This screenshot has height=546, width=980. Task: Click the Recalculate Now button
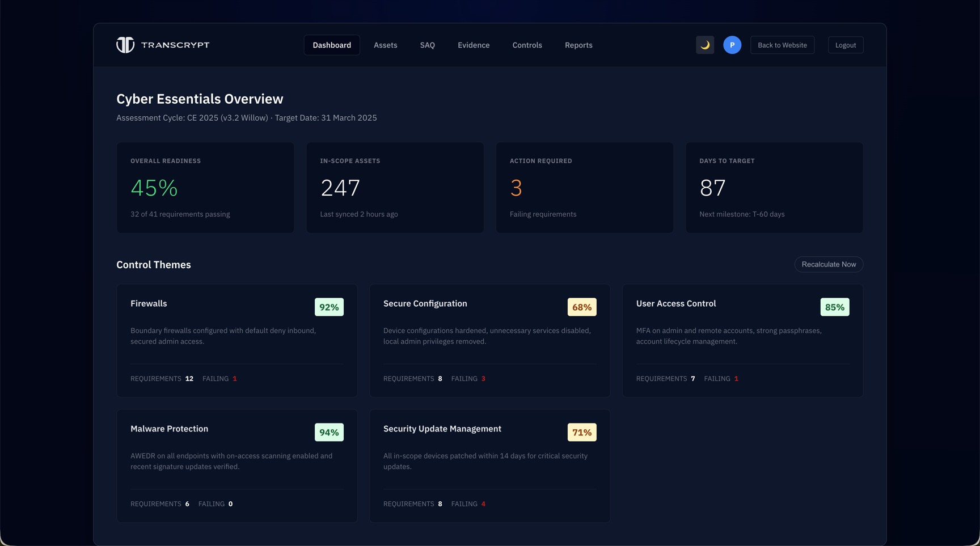(829, 264)
